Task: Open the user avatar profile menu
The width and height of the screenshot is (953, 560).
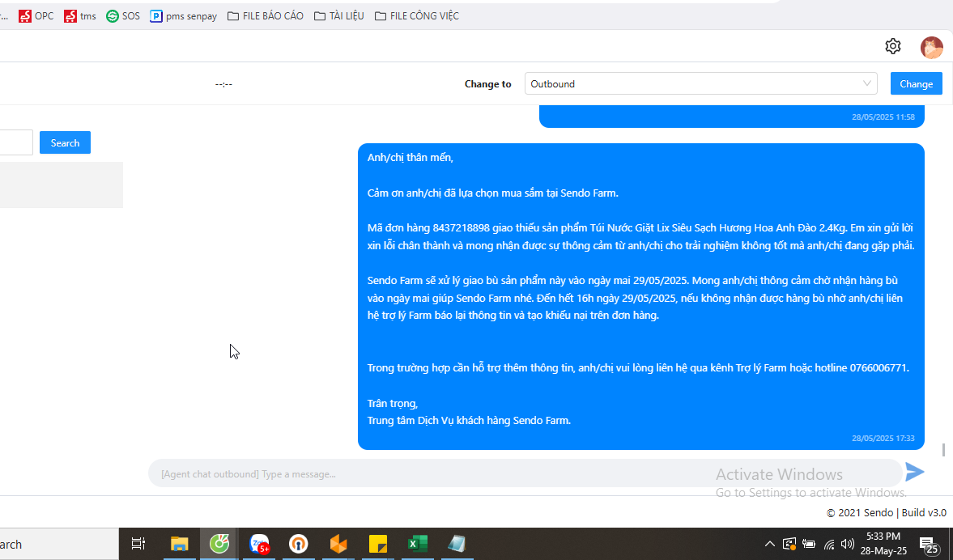Action: 932,47
